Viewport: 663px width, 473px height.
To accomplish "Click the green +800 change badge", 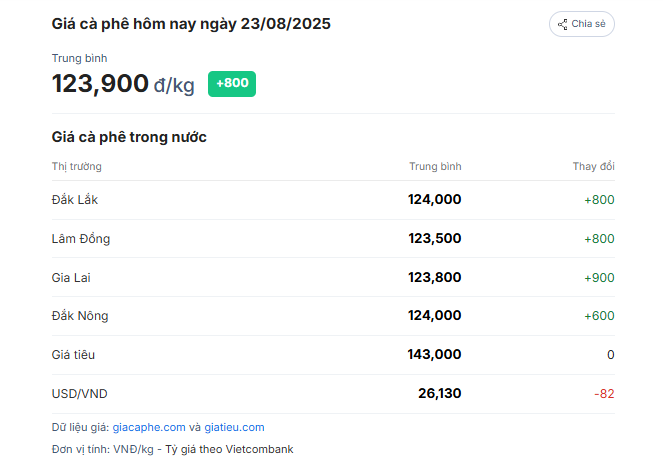I will point(232,84).
